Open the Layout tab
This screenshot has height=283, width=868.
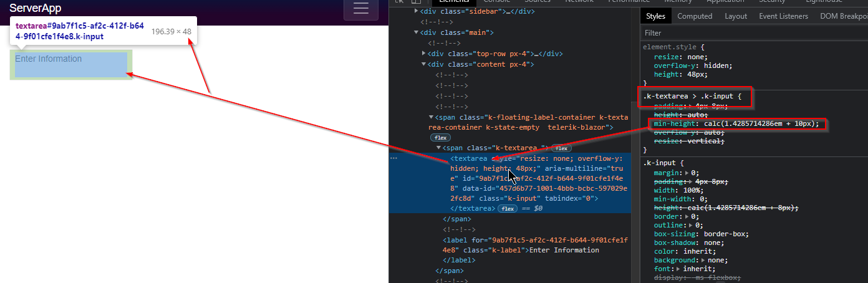[x=736, y=16]
